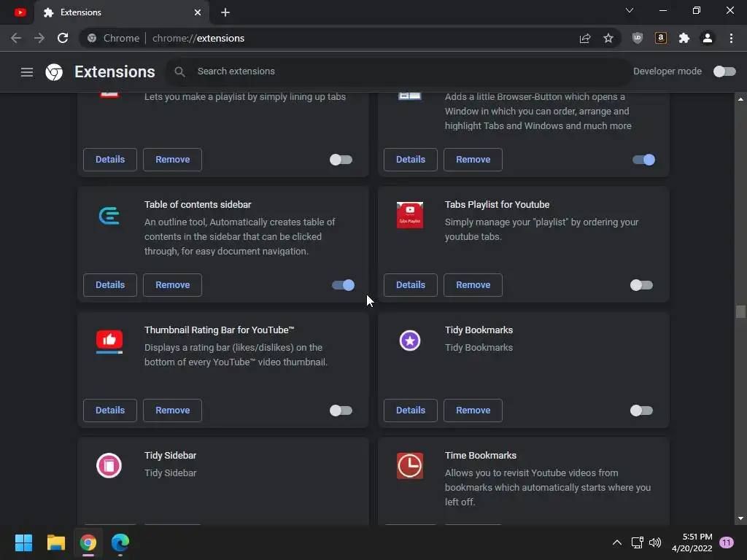Viewport: 747px width, 560px height.
Task: Click the Chrome taskbar icon
Action: 88,542
